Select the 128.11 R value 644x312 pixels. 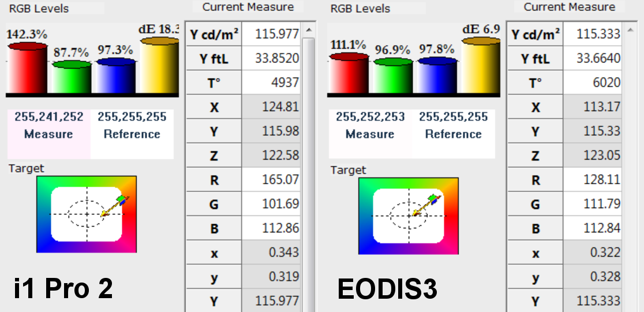click(x=593, y=180)
